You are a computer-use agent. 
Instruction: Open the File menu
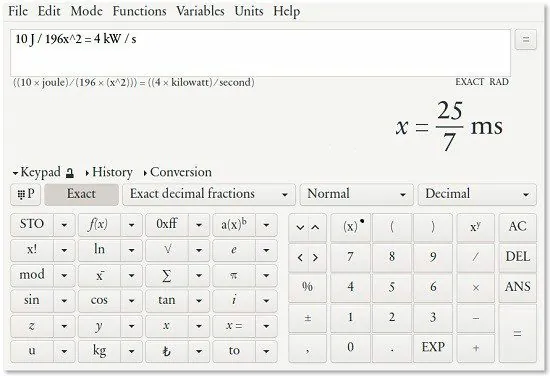point(18,11)
